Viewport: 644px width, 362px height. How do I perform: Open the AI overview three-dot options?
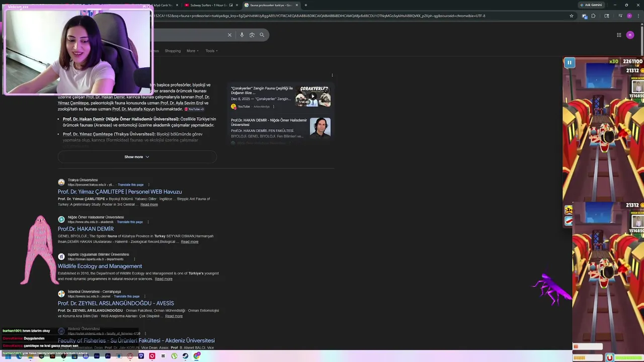pos(332,75)
